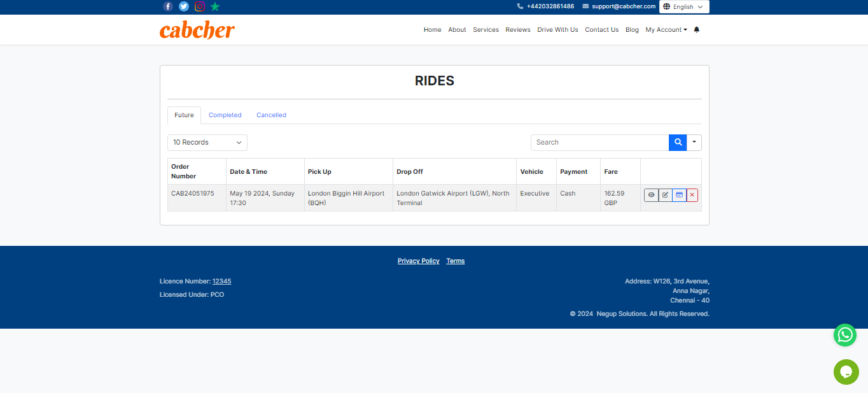Click the payment card icon for ride
The image size is (868, 393).
(679, 195)
